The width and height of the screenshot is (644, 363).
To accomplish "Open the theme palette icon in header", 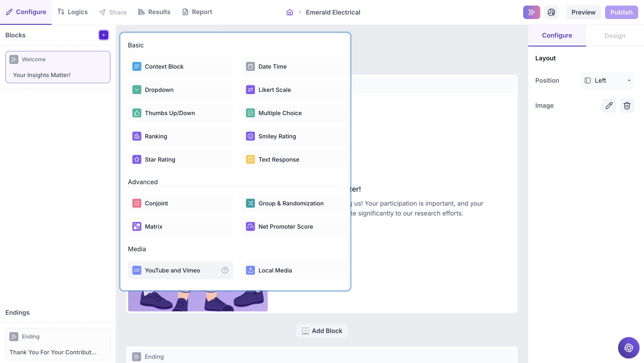I will 551,12.
